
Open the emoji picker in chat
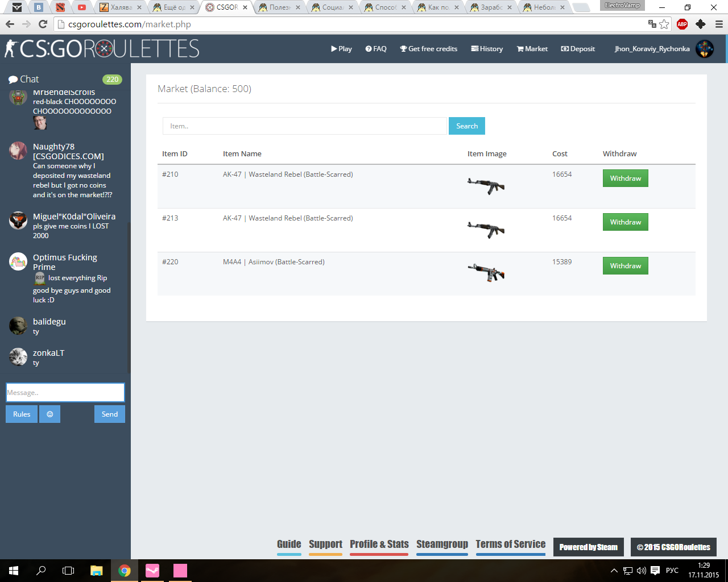pos(50,414)
